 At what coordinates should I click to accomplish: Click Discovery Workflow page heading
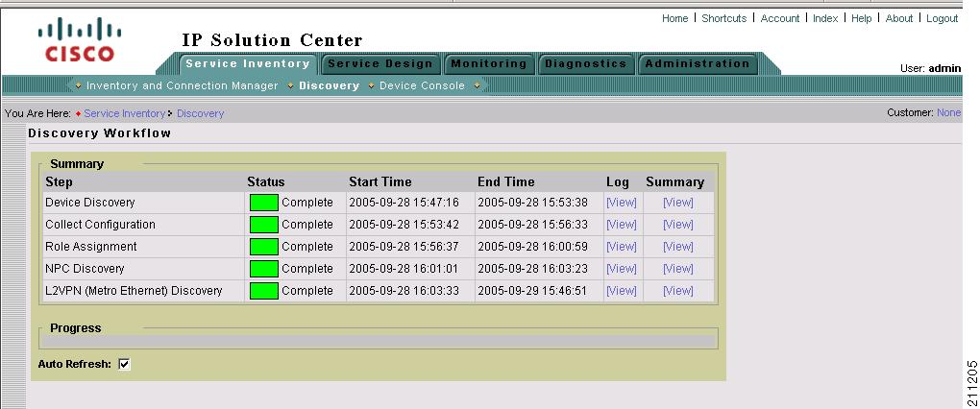click(x=99, y=133)
